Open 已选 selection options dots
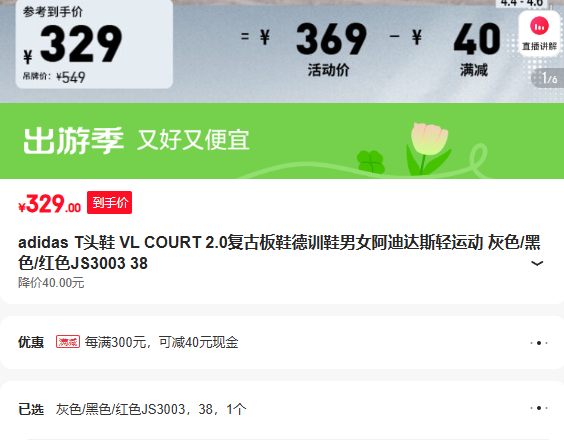Image resolution: width=564 pixels, height=443 pixels. (x=538, y=408)
